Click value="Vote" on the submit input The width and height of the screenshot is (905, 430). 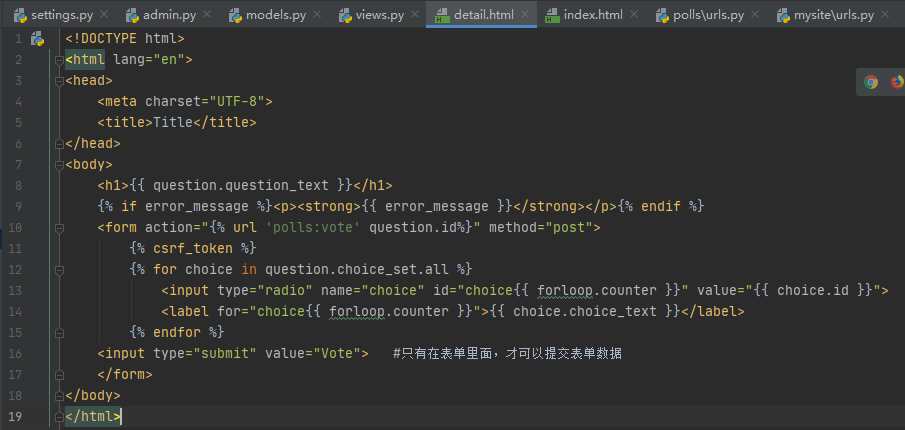pyautogui.click(x=313, y=353)
